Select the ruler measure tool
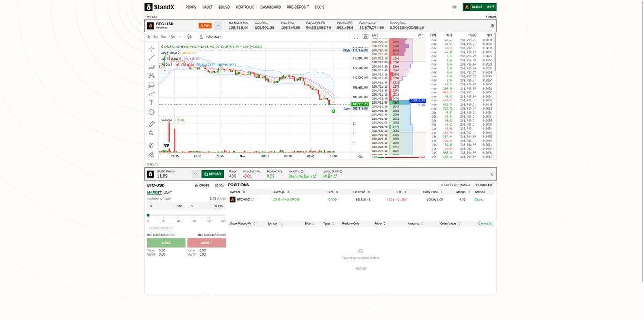 pos(151,124)
